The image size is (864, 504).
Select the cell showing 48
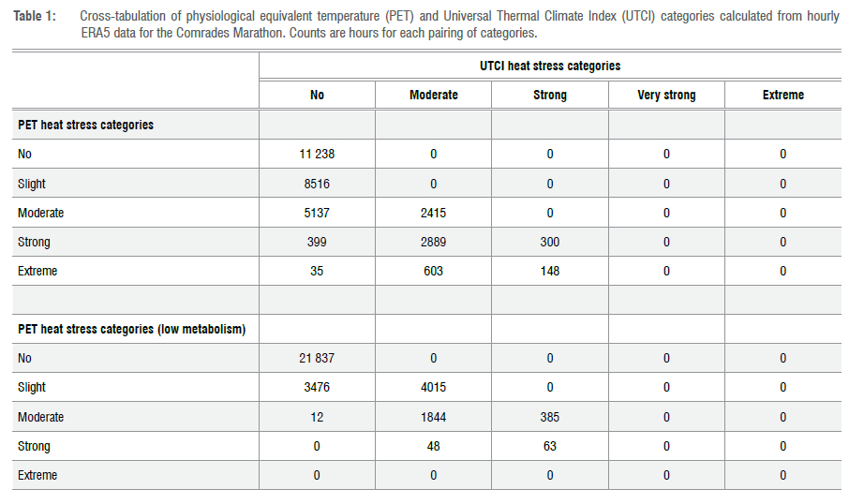(433, 446)
